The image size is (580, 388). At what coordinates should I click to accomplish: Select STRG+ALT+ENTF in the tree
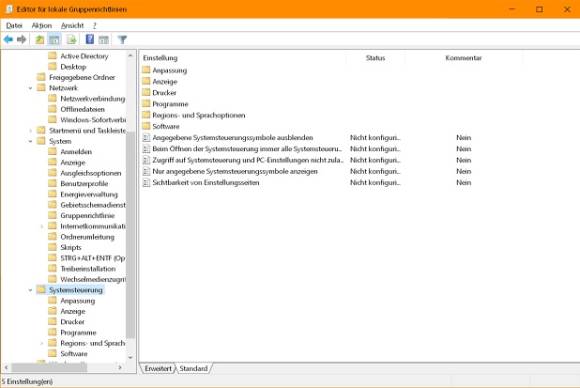[92, 258]
